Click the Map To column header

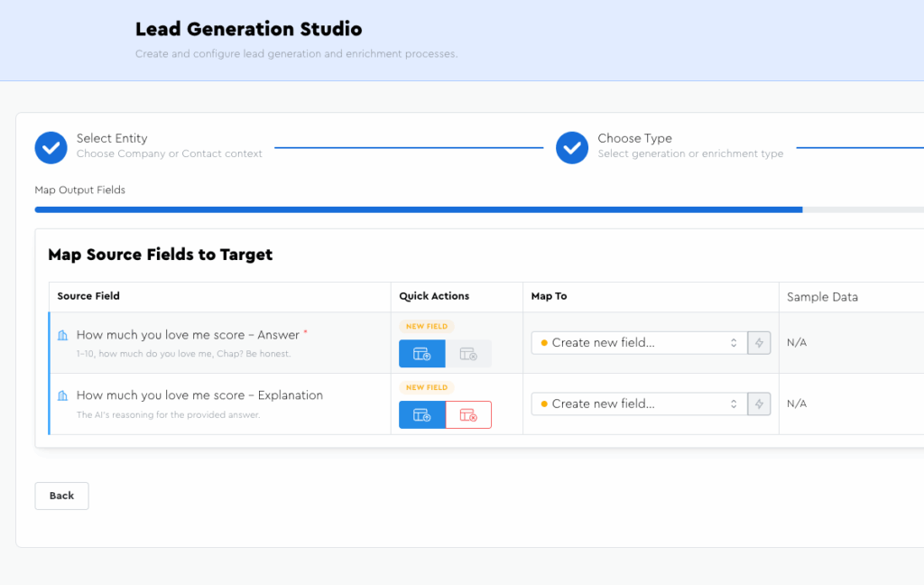pyautogui.click(x=549, y=296)
